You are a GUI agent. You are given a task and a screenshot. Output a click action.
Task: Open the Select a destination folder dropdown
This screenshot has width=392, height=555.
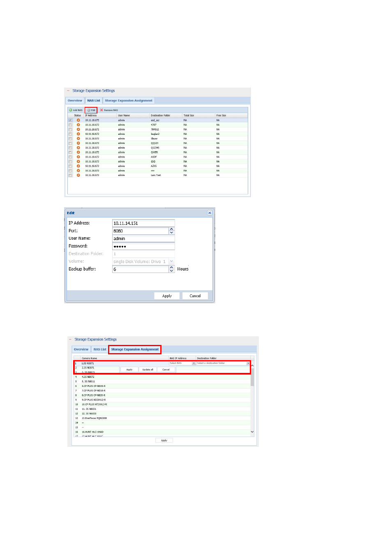point(248,363)
